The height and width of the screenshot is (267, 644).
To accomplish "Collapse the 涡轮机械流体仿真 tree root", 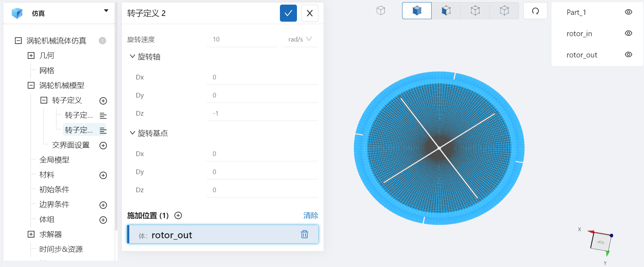I will (x=18, y=40).
